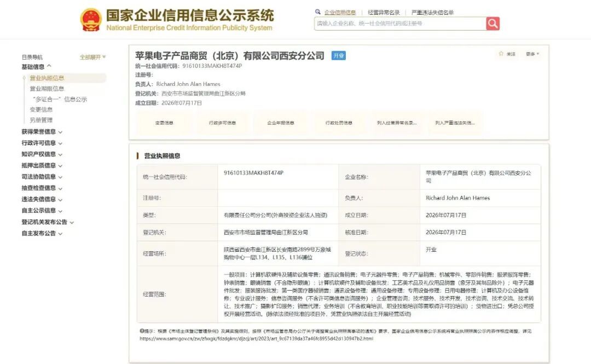Expand the 自主发布公告 section
Screen dimensions: 591x364
pyautogui.click(x=42, y=234)
